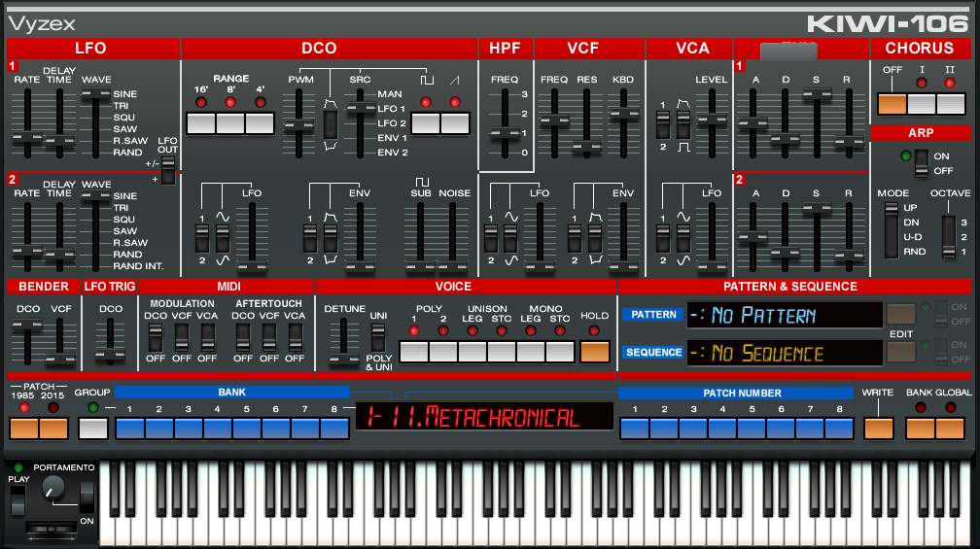980x549 pixels.
Task: Click the LFO 1 DELAY TIME slider
Action: click(59, 123)
